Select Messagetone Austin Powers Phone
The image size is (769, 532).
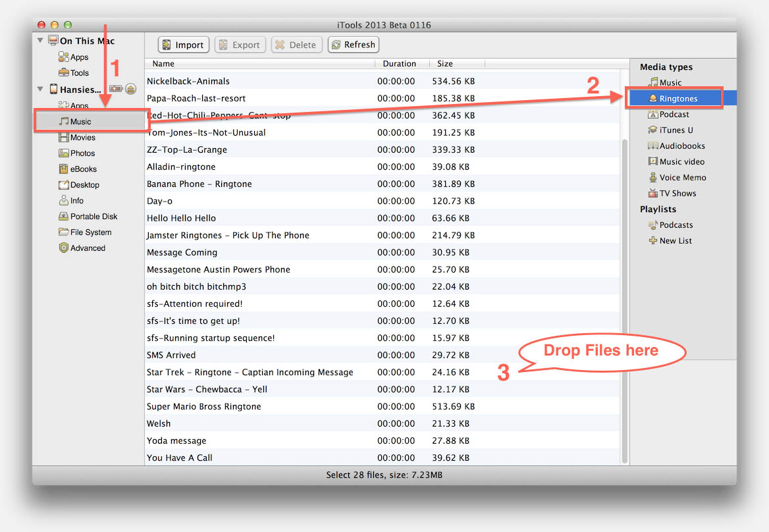[x=383, y=269]
